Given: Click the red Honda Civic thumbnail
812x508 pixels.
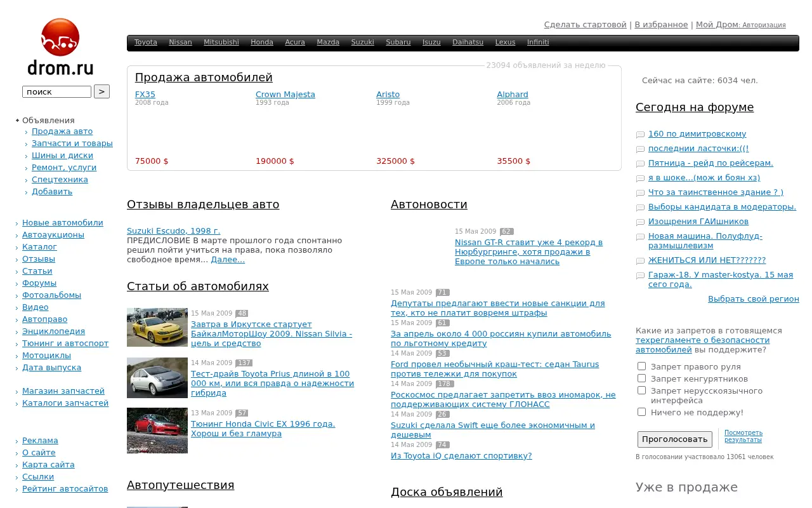Looking at the screenshot, I should pos(157,431).
